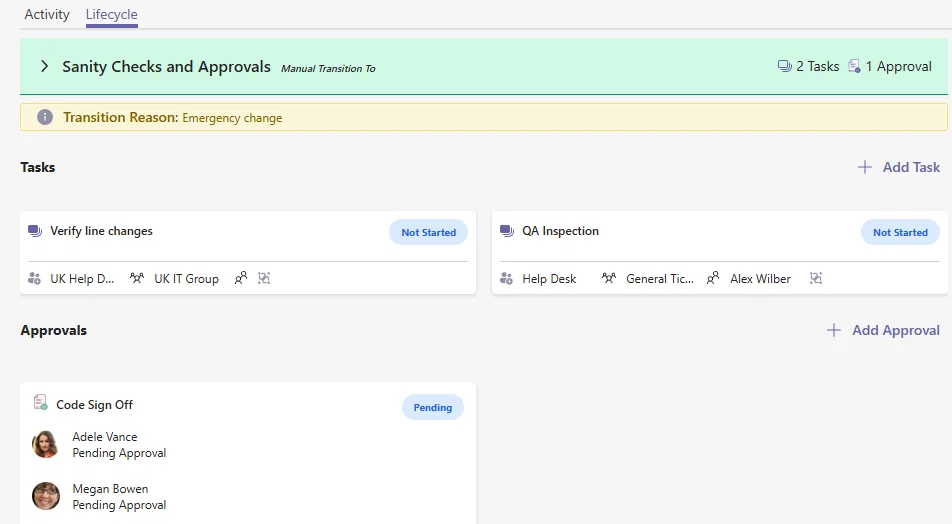
Task: Click the 2 Tasks counter icon
Action: click(784, 66)
